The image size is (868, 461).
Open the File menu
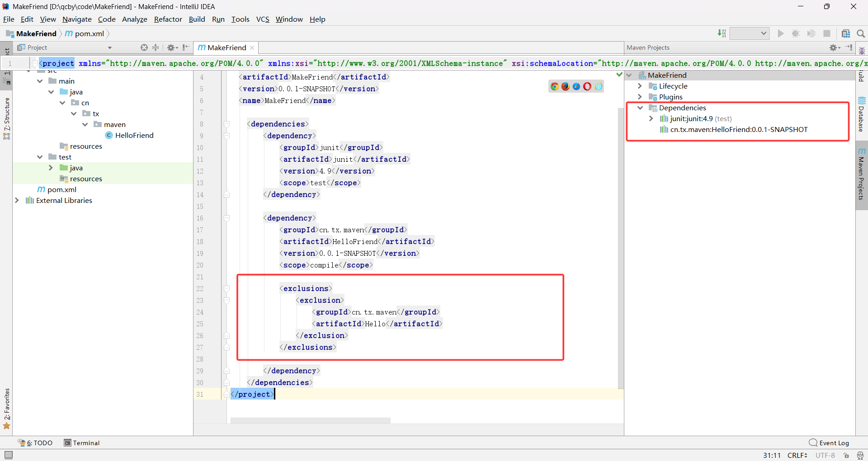[x=9, y=19]
